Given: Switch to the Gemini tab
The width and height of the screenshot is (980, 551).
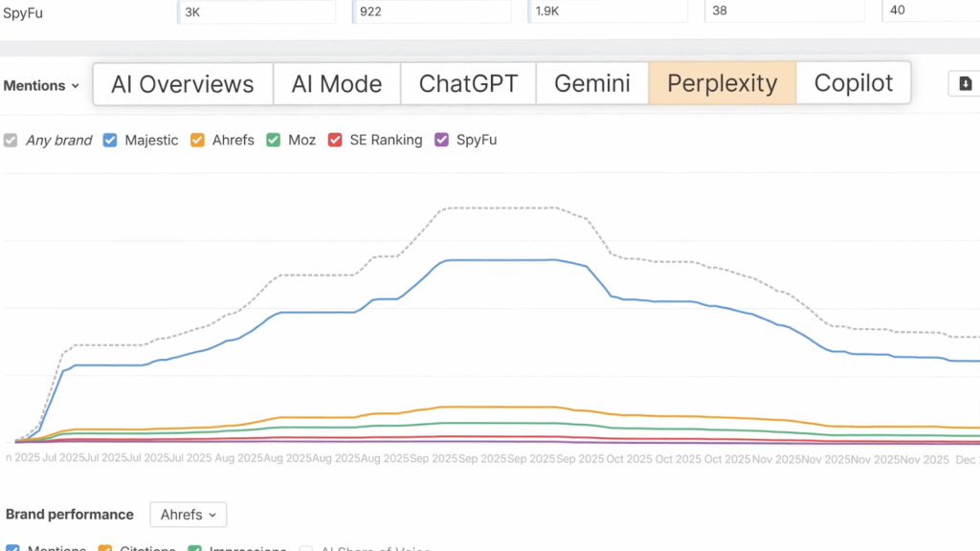Looking at the screenshot, I should 592,83.
